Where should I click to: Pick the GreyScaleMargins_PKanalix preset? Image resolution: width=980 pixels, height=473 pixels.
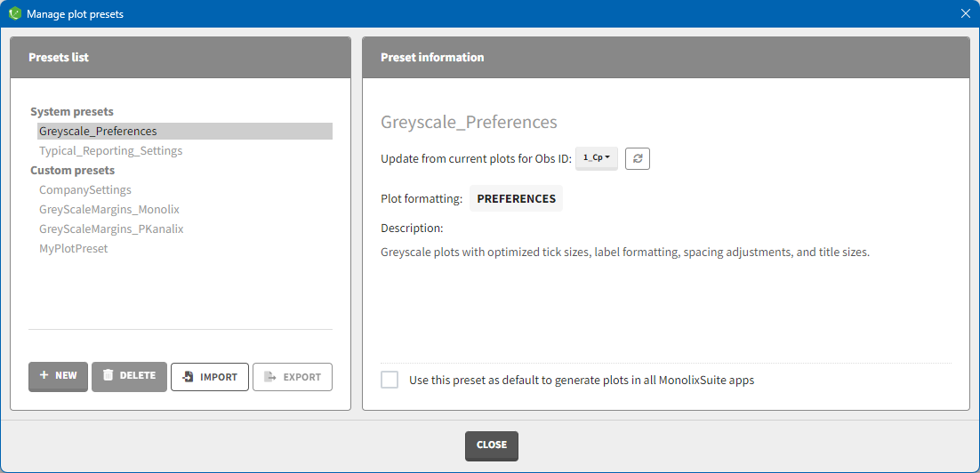pyautogui.click(x=111, y=229)
